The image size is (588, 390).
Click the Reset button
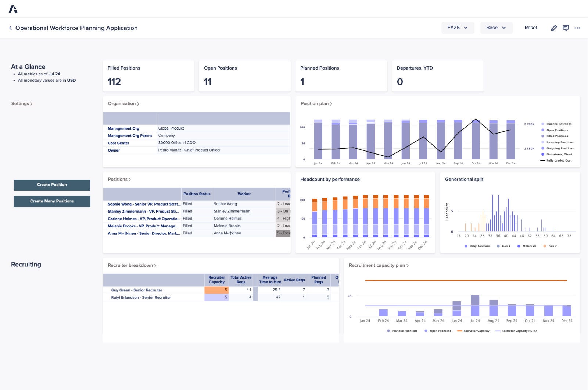(x=531, y=28)
